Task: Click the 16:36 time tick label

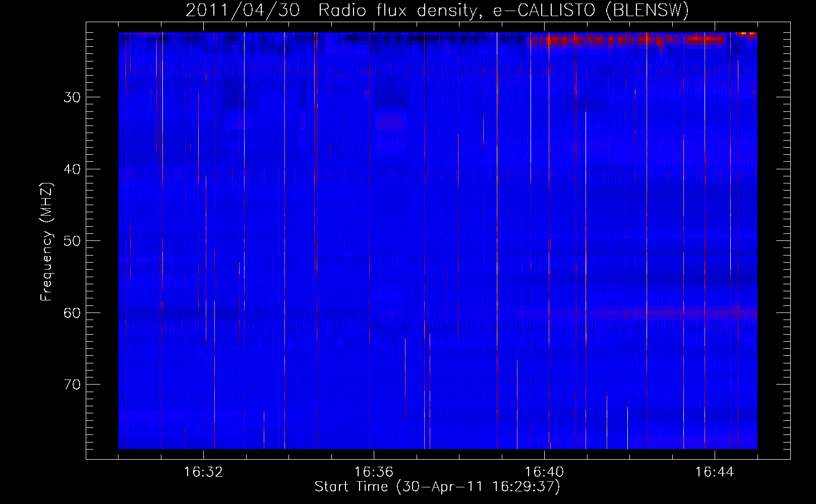Action: tap(374, 472)
